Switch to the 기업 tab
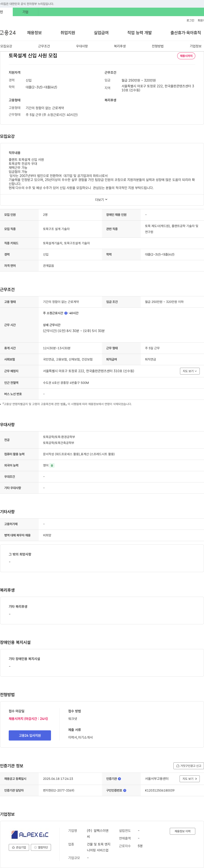The height and width of the screenshot is (868, 204). (x=25, y=12)
